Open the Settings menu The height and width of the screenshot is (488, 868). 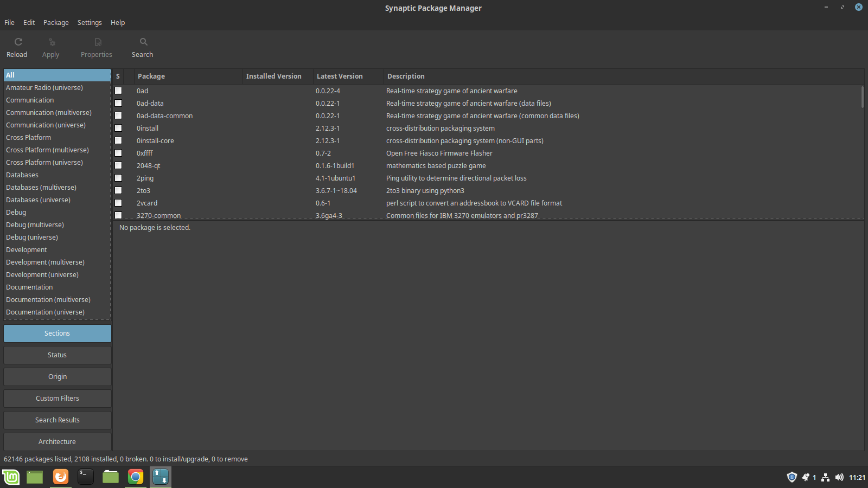(x=90, y=23)
